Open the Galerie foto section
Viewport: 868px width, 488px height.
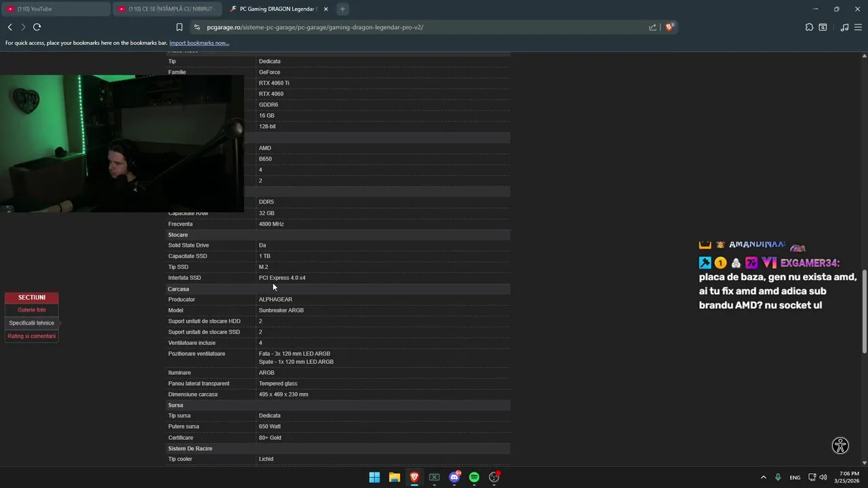click(32, 310)
